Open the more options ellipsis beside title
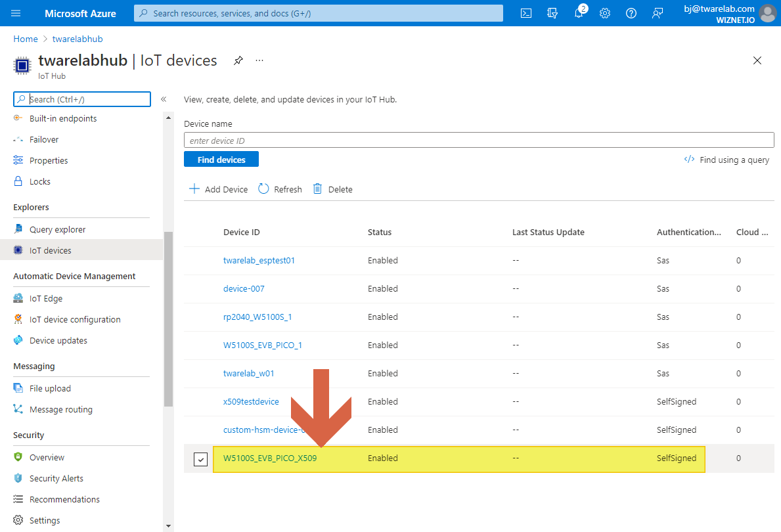The image size is (781, 532). click(x=259, y=61)
